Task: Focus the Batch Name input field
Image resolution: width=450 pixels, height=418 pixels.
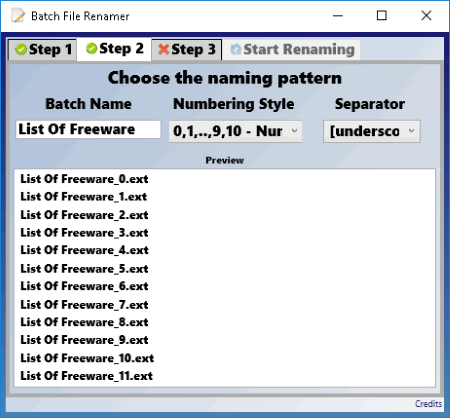Action: [88, 129]
